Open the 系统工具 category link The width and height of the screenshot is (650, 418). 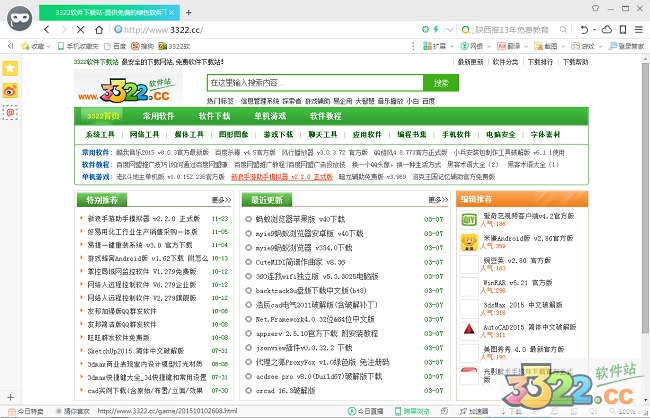tap(100, 133)
